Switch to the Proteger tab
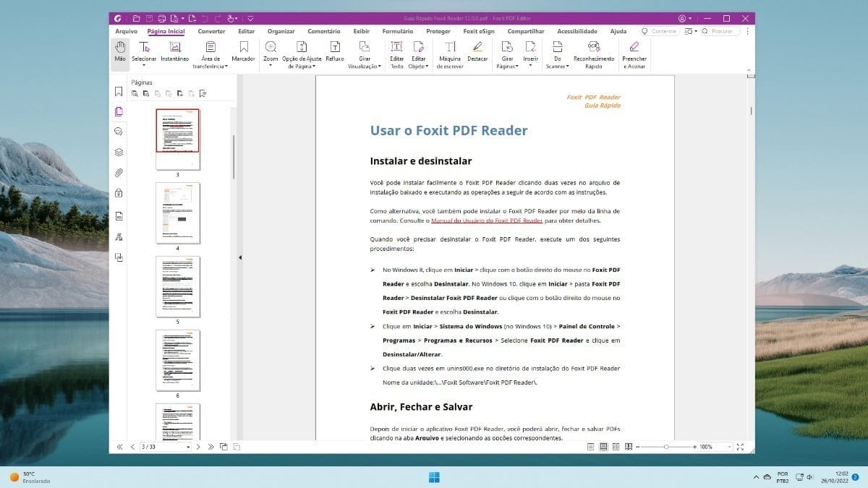 coord(438,31)
